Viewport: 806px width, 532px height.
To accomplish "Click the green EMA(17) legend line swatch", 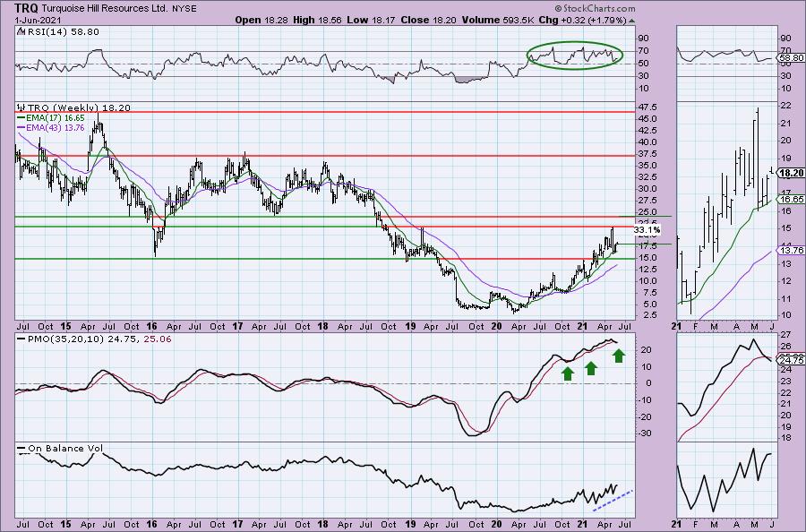I will (x=21, y=117).
